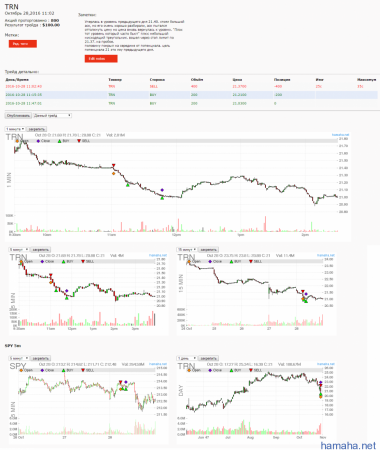Click the hamaha.net link on the SPY chart
This screenshot has height=450, width=380.
click(x=157, y=364)
